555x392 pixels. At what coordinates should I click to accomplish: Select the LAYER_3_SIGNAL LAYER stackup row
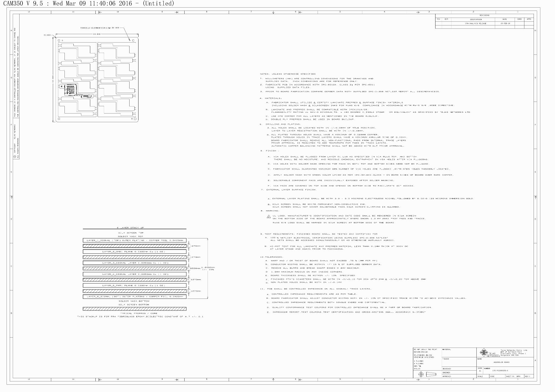click(135, 263)
